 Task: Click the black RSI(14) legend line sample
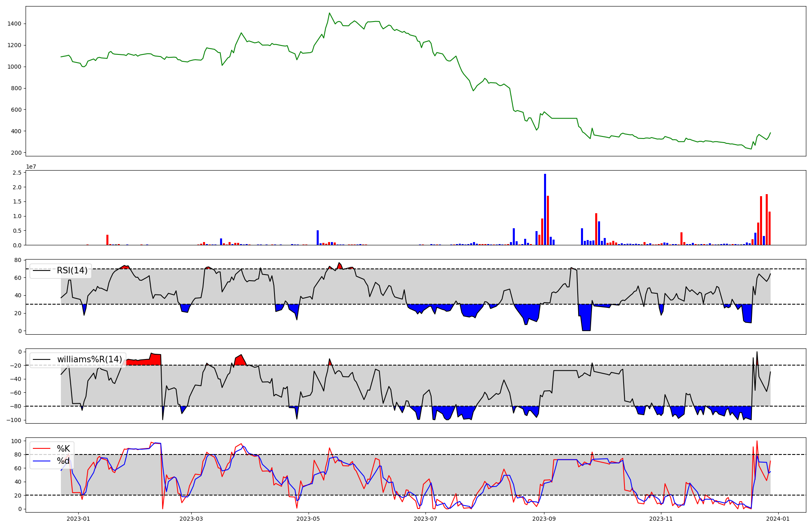click(41, 271)
